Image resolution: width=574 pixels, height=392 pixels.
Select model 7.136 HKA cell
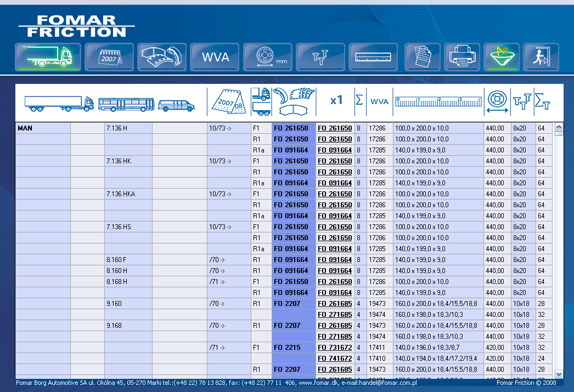click(x=128, y=194)
